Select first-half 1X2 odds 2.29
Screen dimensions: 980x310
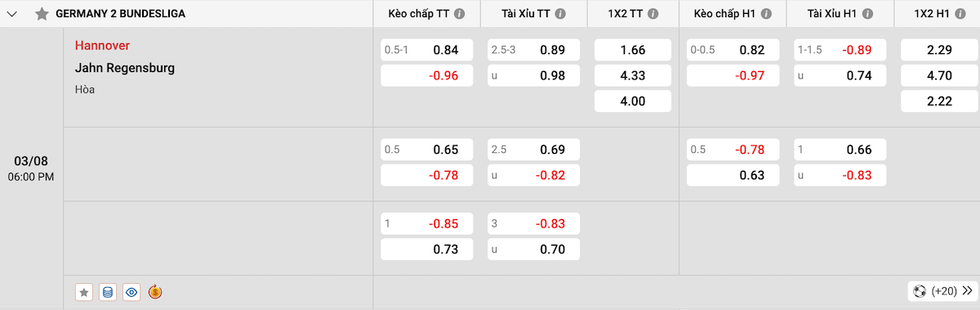click(939, 50)
